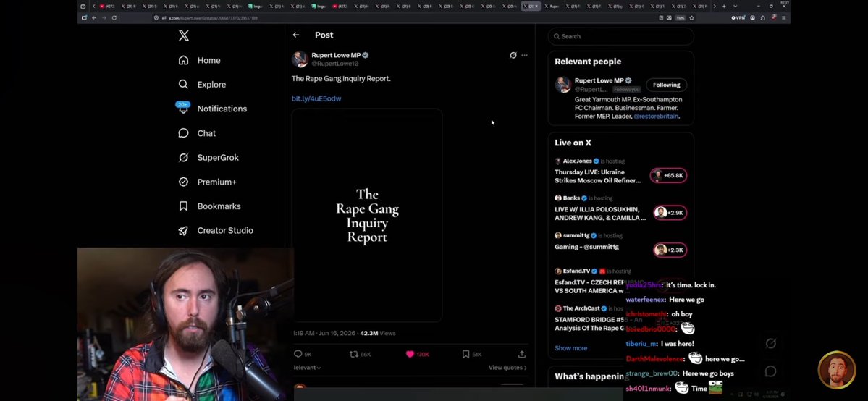Click the Grok floating button near chat overlay
The height and width of the screenshot is (401, 868).
(x=770, y=344)
